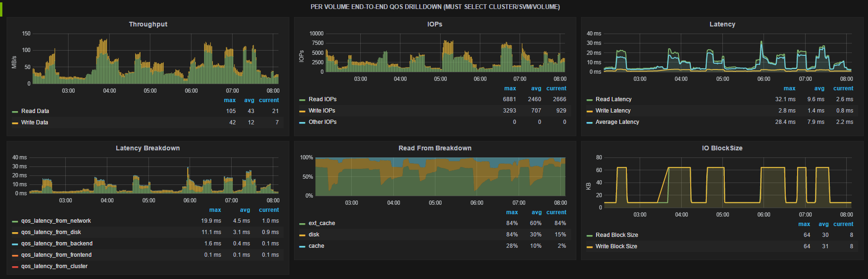The height and width of the screenshot is (279, 868).
Task: Sort Throughput legend by max
Action: click(x=230, y=100)
